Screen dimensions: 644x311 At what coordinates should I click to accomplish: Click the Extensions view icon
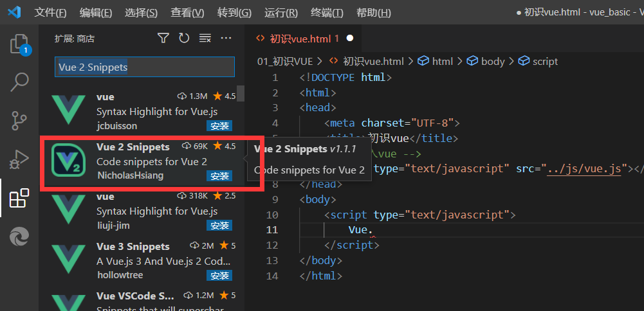[x=19, y=198]
